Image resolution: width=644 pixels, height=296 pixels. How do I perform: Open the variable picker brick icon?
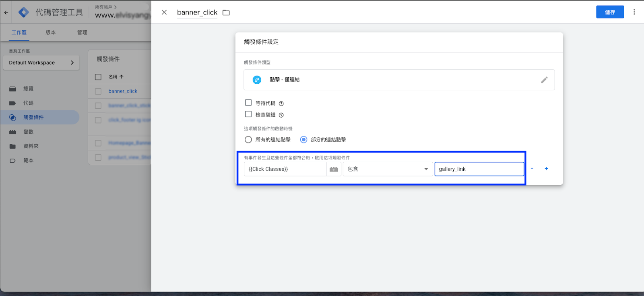click(x=334, y=169)
